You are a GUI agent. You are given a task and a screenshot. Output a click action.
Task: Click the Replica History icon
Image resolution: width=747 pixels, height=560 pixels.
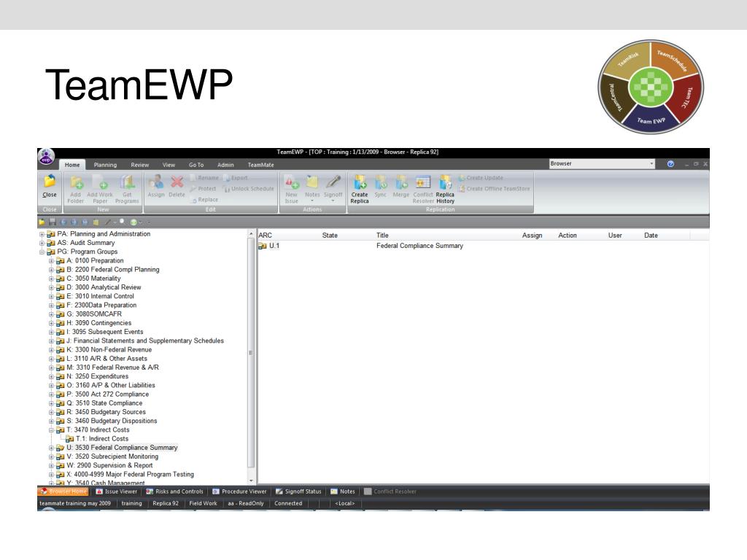pyautogui.click(x=446, y=182)
